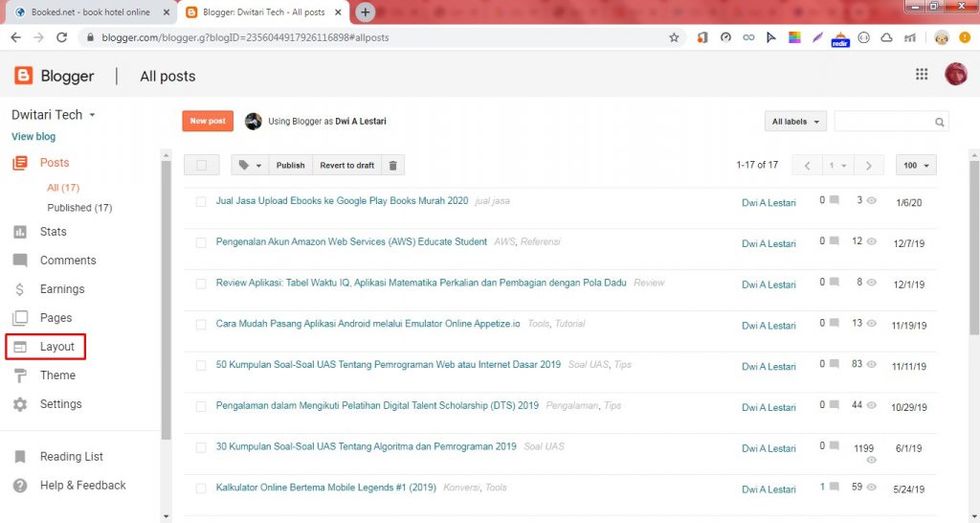Open a new browser tab
980x523 pixels.
365,11
